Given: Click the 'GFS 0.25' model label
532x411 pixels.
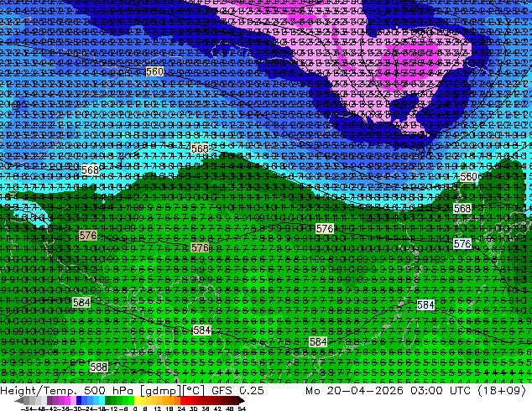Looking at the screenshot, I should pyautogui.click(x=237, y=391).
